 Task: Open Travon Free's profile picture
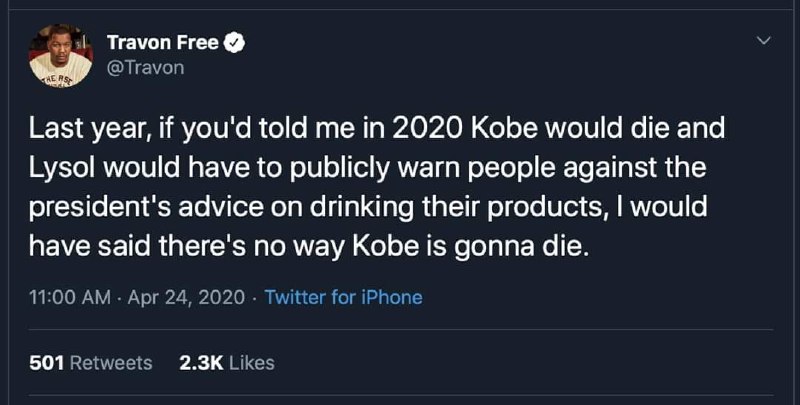(x=61, y=56)
